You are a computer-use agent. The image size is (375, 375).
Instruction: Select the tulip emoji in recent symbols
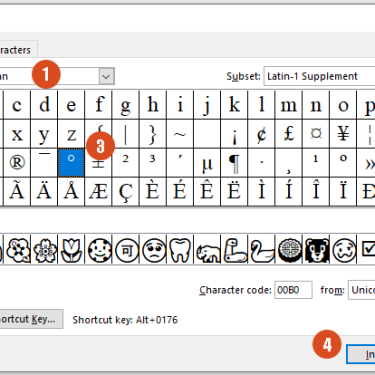tap(71, 250)
